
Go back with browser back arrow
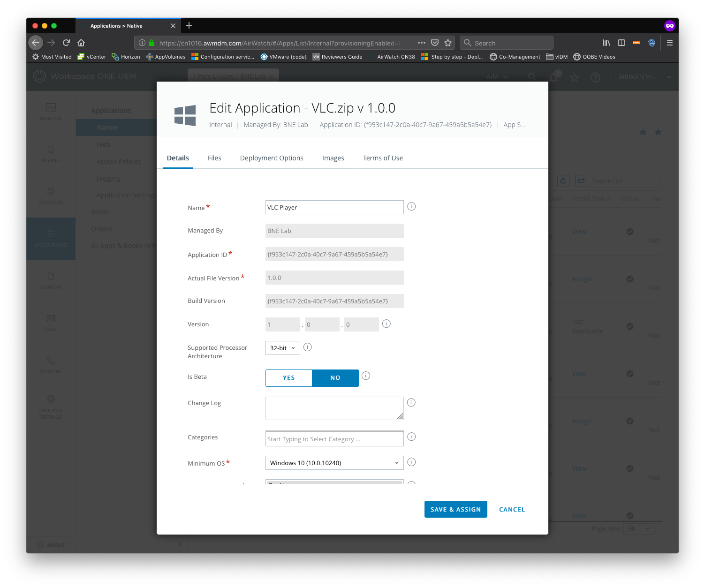36,43
